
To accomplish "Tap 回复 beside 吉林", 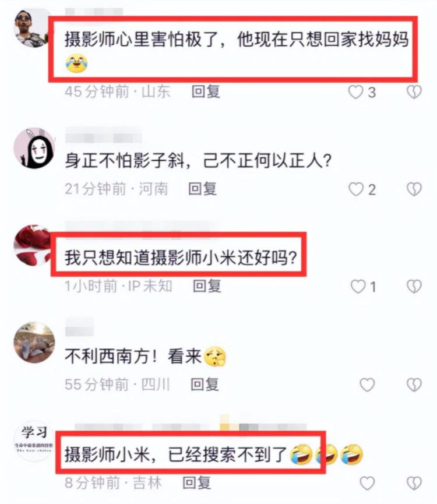I will 197,482.
